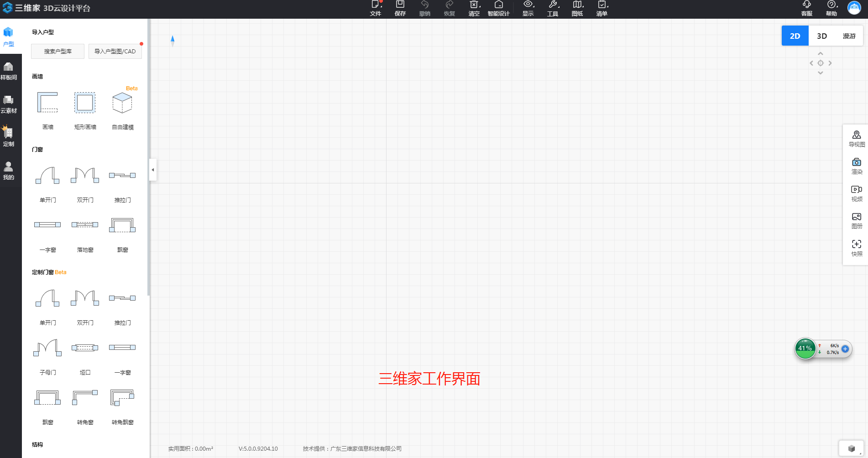Click the 搜索户型库 button

[58, 51]
